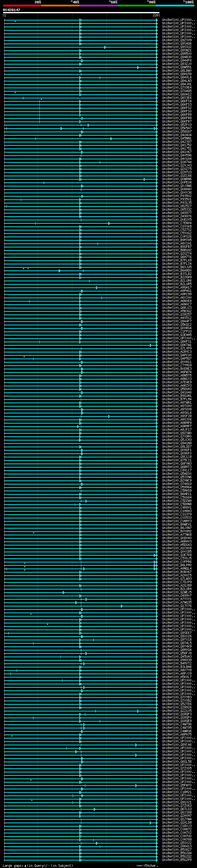
Task: Choose the UniRef100_O65332 row label
Action: (x=177, y=210)
